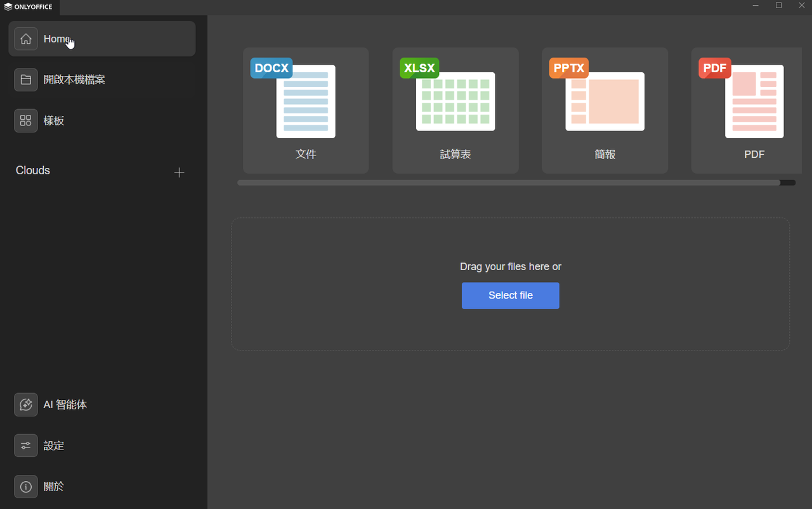Minimize the ONLYOFFICE window

(x=756, y=6)
